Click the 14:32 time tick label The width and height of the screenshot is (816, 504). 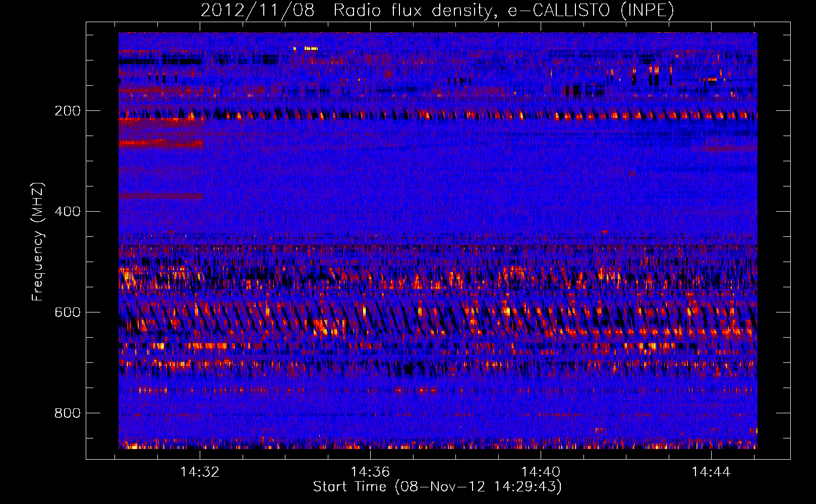(200, 472)
